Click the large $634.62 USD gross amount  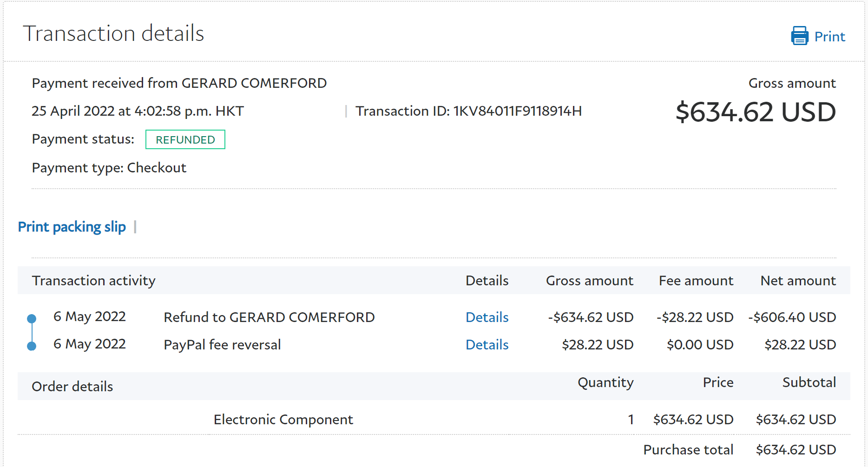(755, 112)
